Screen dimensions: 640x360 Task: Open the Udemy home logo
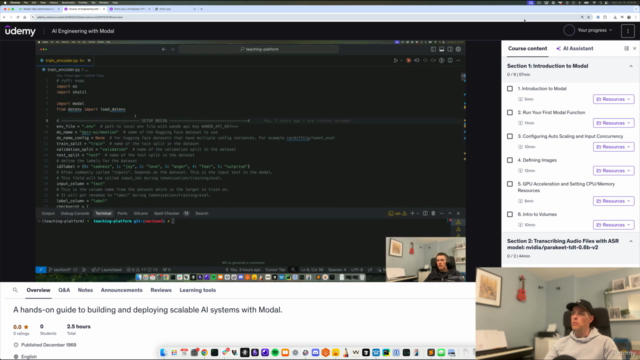tap(20, 31)
